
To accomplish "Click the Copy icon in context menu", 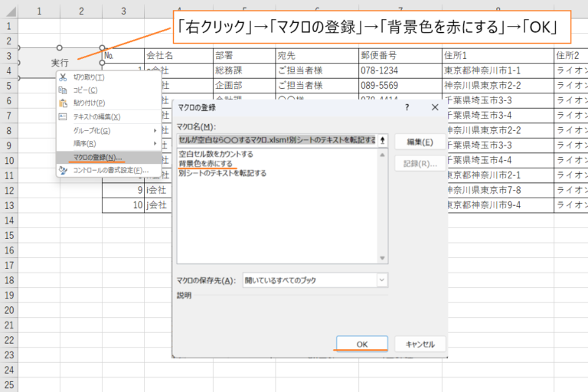I will (63, 90).
